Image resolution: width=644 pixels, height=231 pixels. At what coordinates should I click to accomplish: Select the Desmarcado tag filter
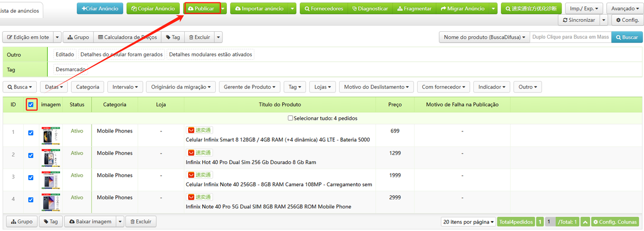point(71,69)
